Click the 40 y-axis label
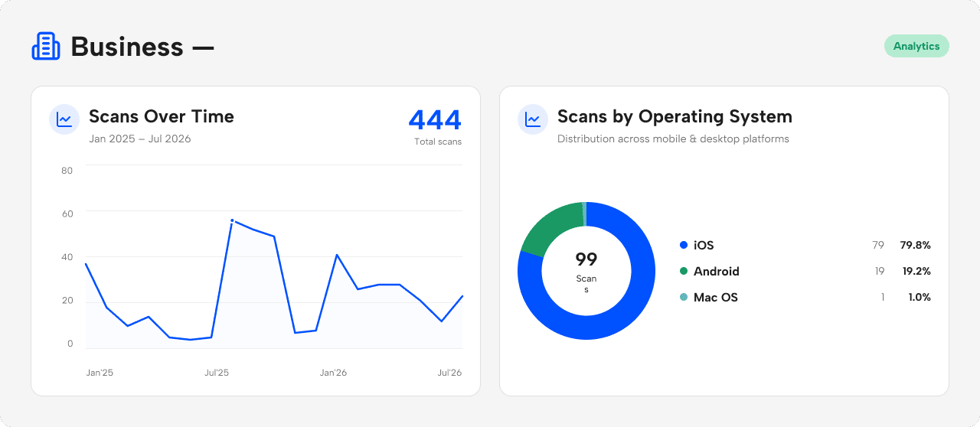This screenshot has height=427, width=980. click(67, 257)
